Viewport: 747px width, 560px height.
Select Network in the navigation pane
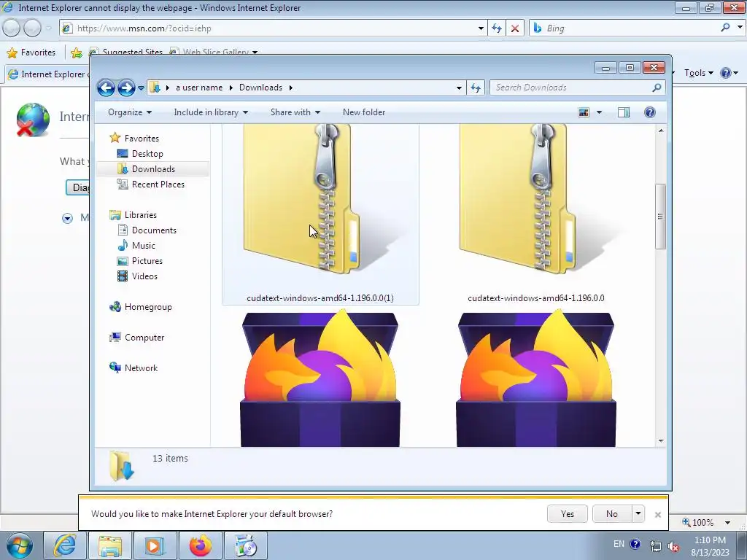click(x=141, y=368)
